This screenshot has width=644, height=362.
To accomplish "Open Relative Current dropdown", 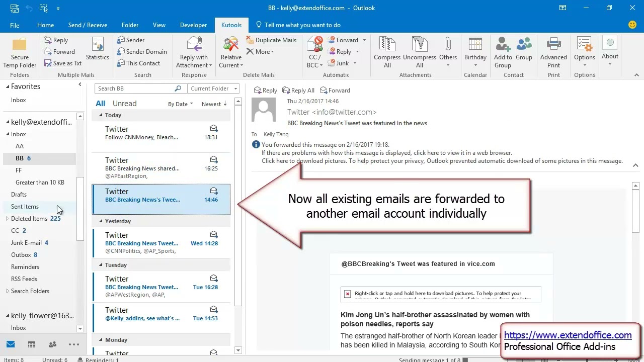I will click(x=231, y=53).
